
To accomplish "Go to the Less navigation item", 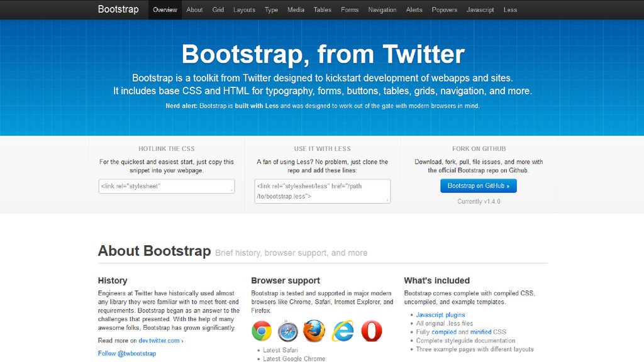I will (x=510, y=10).
